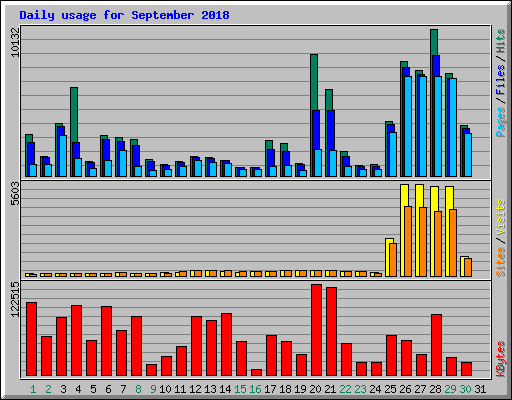Image resolution: width=512 pixels, height=400 pixels.
Task: Click the cyan Pages bar for day 30
Action: pyautogui.click(x=468, y=155)
